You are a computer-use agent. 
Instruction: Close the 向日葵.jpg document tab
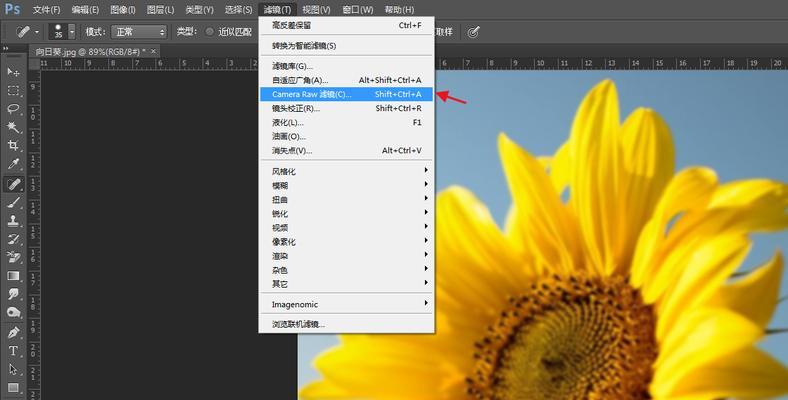[154, 51]
